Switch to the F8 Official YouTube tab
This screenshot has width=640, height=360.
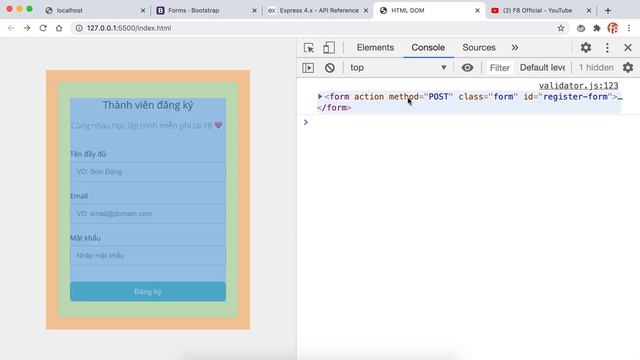click(x=540, y=11)
